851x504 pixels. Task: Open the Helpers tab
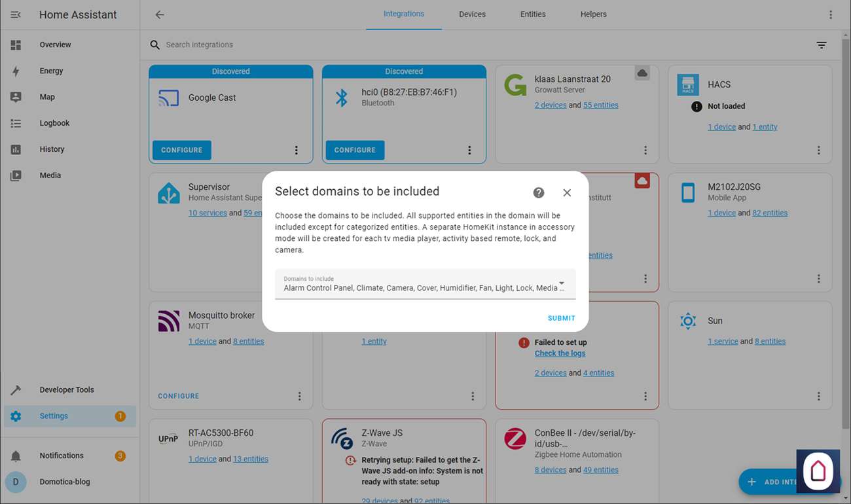click(x=593, y=14)
